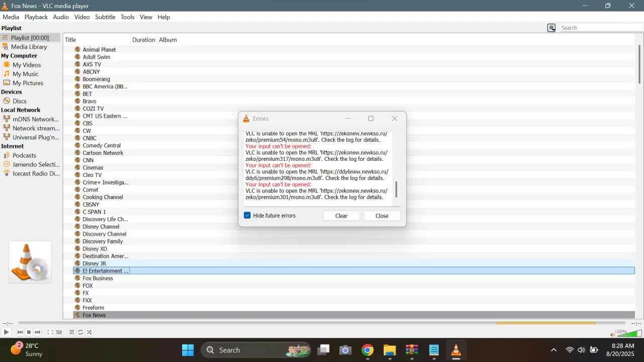644x362 pixels.
Task: Click the Play button in VLC controls
Action: point(6,332)
